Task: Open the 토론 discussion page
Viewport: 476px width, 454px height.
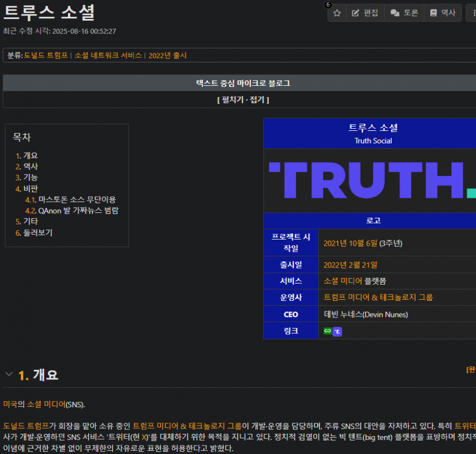Action: click(x=404, y=13)
